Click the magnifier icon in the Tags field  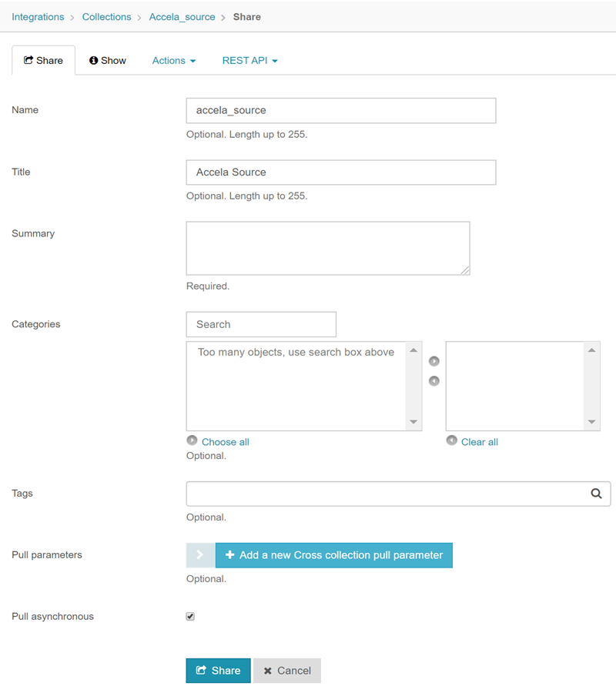596,494
